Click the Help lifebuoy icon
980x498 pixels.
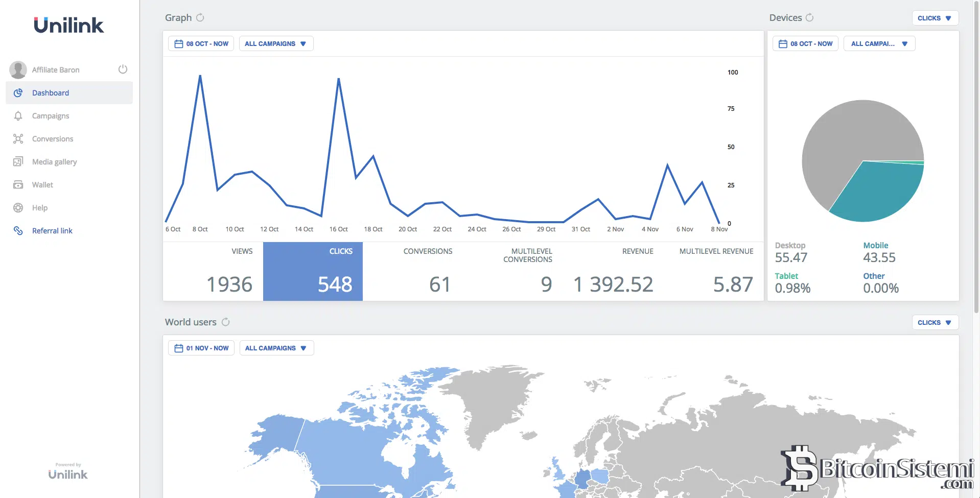18,208
